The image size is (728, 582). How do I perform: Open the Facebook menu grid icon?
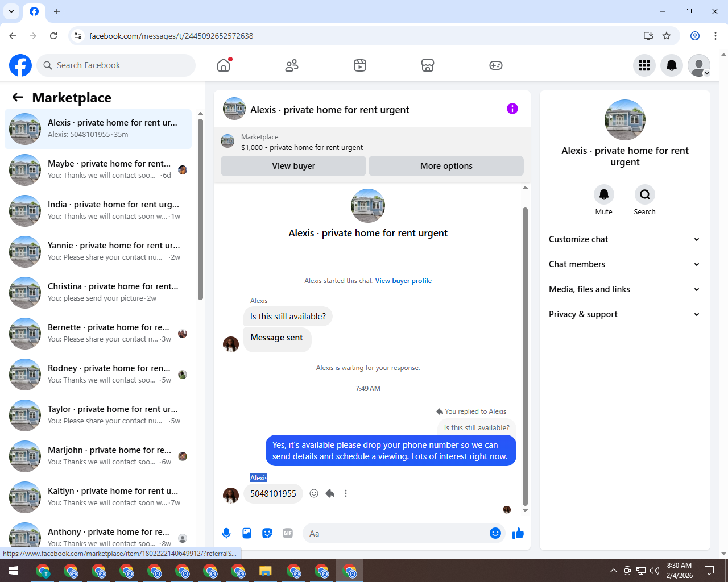pos(644,65)
